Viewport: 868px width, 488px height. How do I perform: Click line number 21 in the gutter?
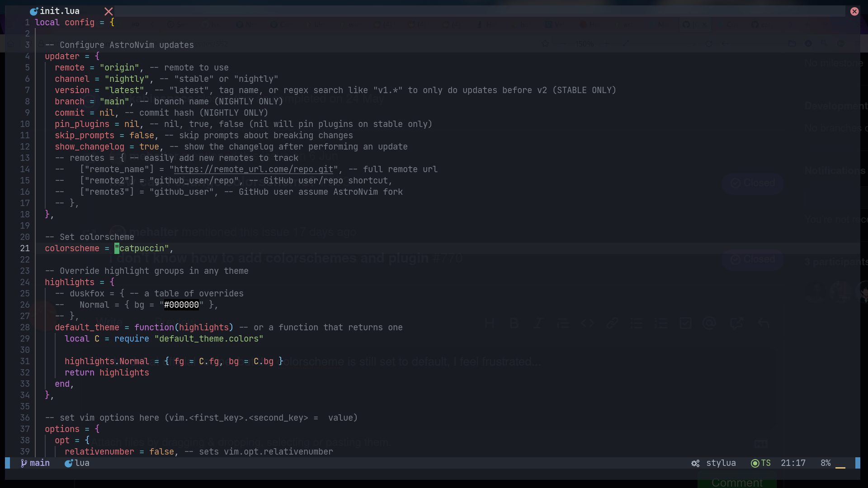click(x=25, y=249)
